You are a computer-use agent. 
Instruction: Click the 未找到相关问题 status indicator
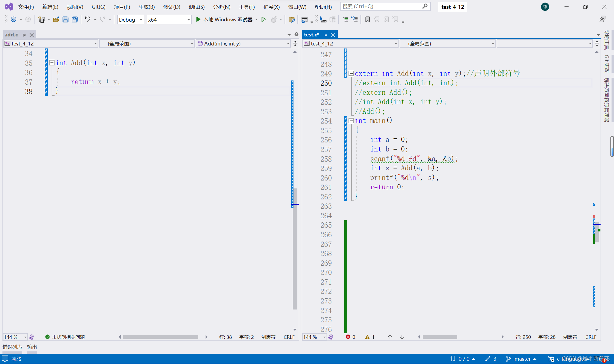[65, 337]
